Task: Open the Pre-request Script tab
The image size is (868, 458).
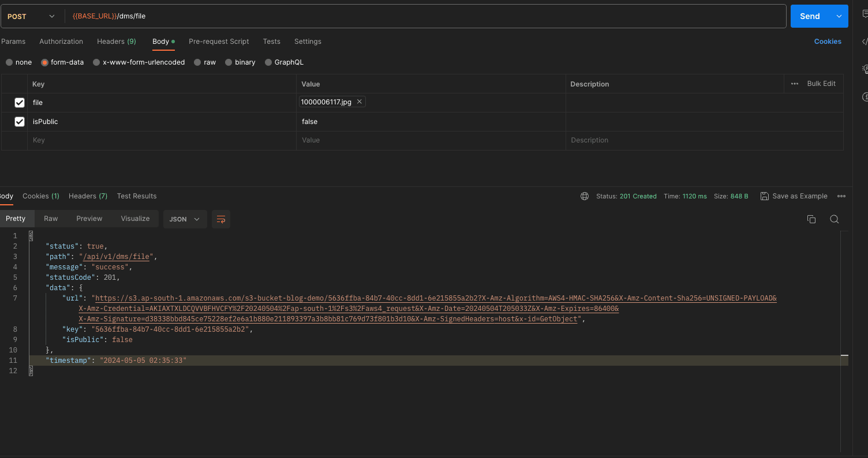Action: coord(219,42)
